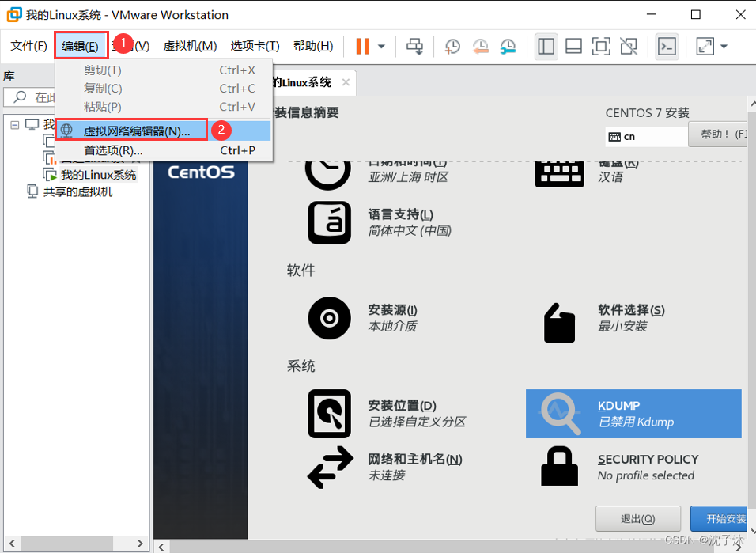Screen dimensions: 756x553
Task: Click the 未连接 status text
Action: 387,475
